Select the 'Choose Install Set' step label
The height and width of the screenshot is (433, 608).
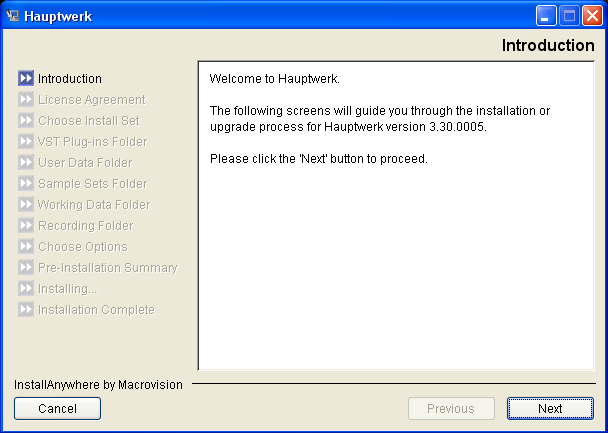[89, 121]
